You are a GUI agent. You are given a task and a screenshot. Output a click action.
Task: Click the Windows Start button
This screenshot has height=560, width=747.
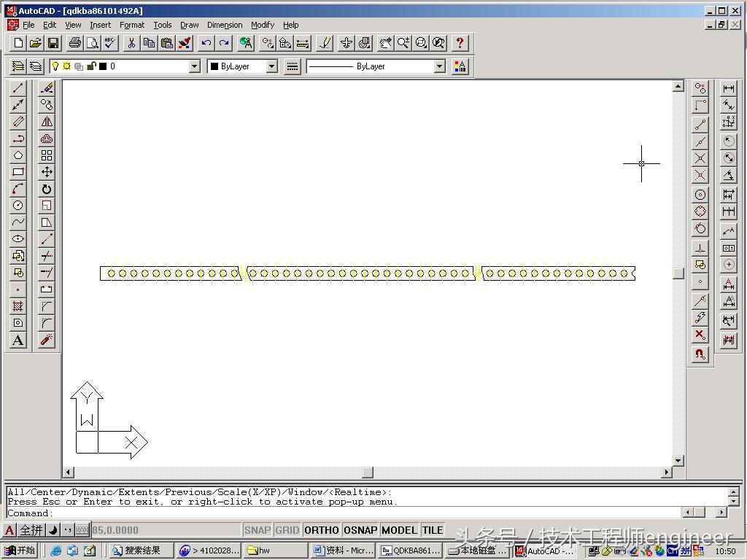click(20, 551)
